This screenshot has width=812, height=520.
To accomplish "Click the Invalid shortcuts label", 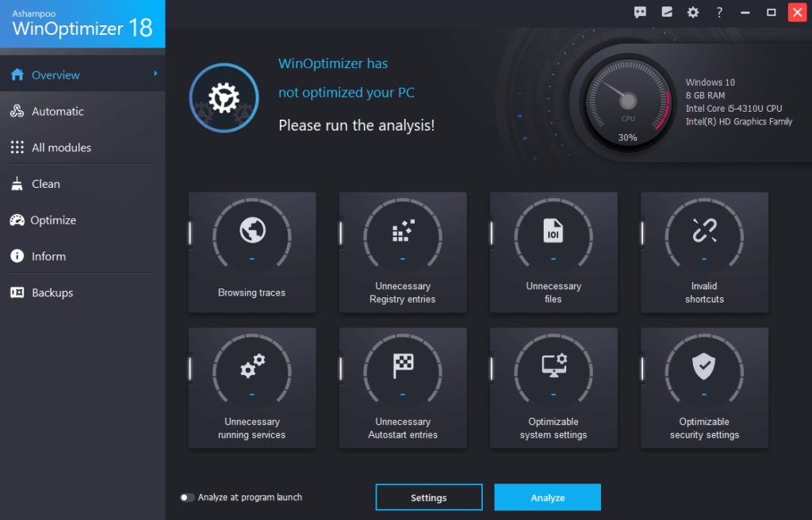I will tap(704, 292).
